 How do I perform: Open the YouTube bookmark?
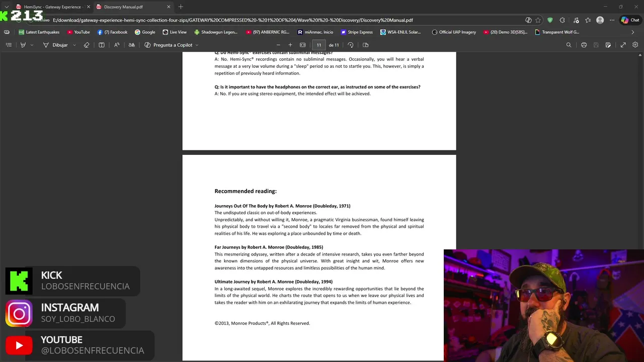point(78,32)
